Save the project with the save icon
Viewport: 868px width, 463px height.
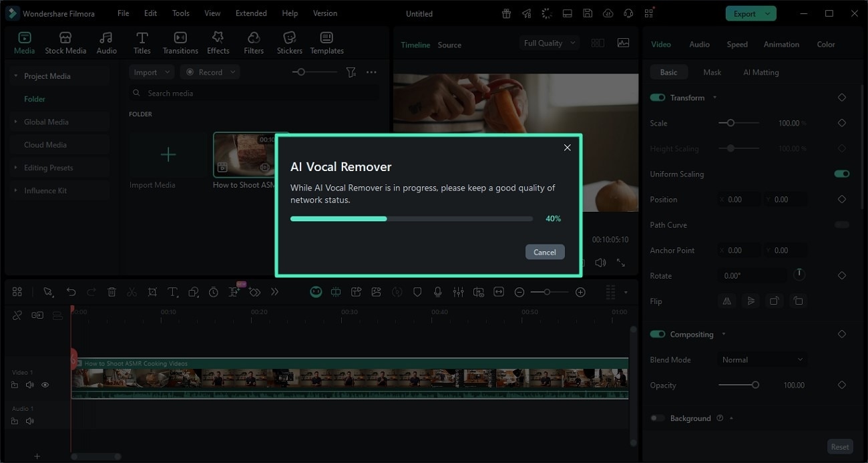[x=588, y=13]
